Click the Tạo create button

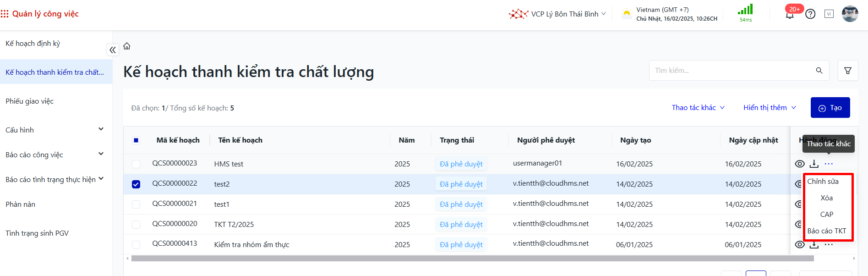[830, 108]
